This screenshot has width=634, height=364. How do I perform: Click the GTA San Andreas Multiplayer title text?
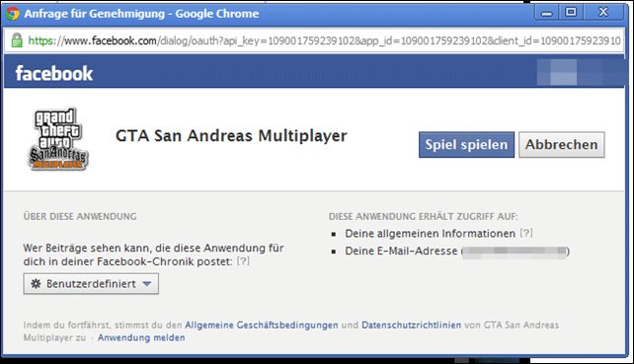pyautogui.click(x=231, y=136)
